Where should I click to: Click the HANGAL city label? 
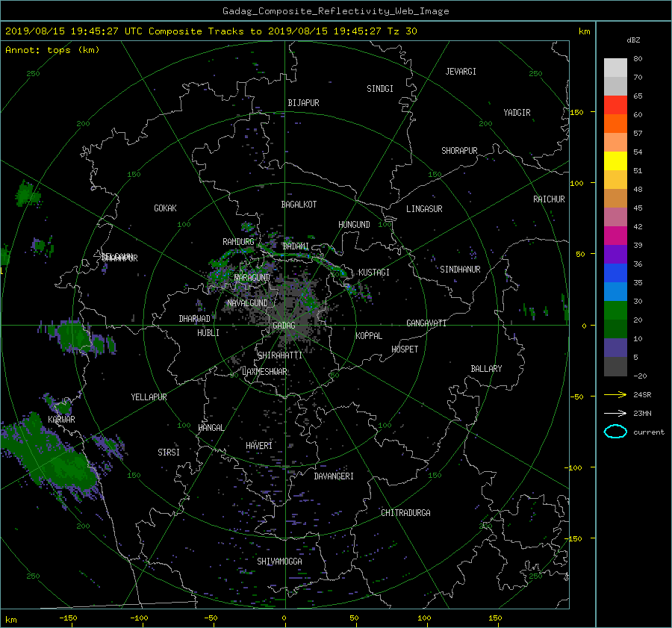211,428
